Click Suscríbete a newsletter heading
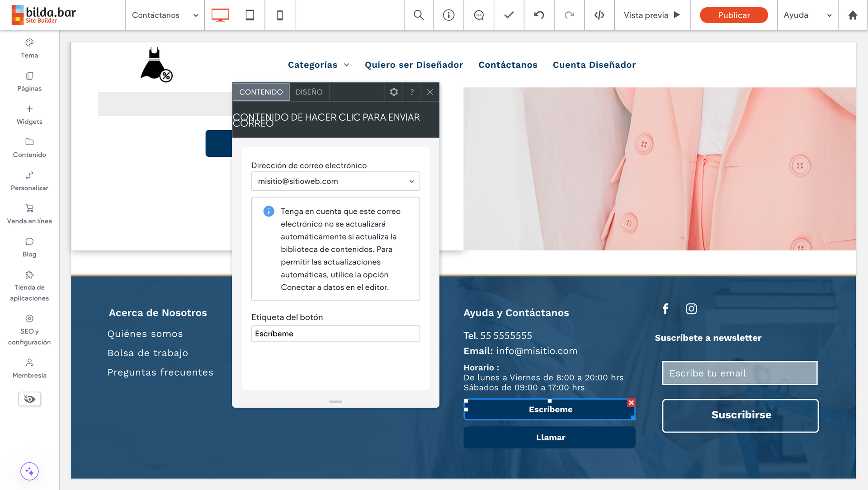868x490 pixels. click(x=708, y=338)
